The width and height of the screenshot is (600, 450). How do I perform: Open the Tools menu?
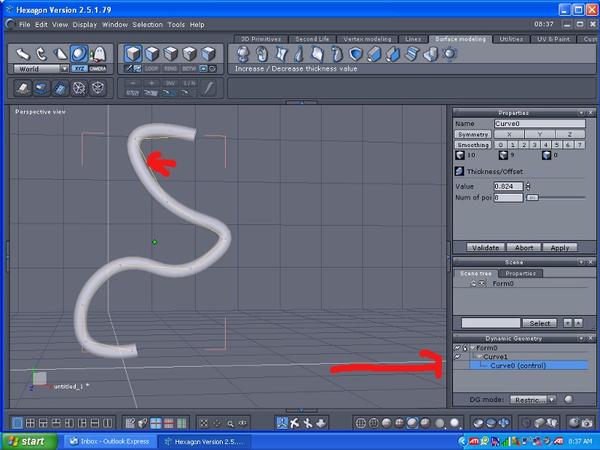click(176, 24)
